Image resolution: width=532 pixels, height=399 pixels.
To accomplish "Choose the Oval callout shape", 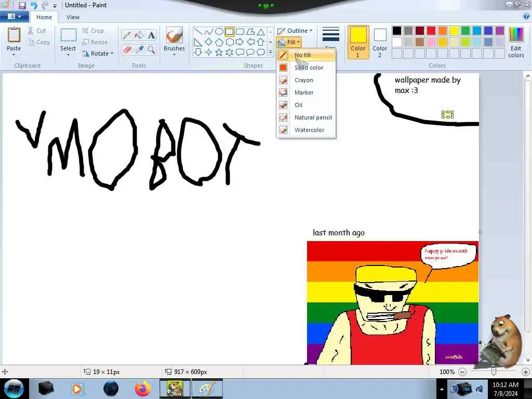I will (x=250, y=52).
